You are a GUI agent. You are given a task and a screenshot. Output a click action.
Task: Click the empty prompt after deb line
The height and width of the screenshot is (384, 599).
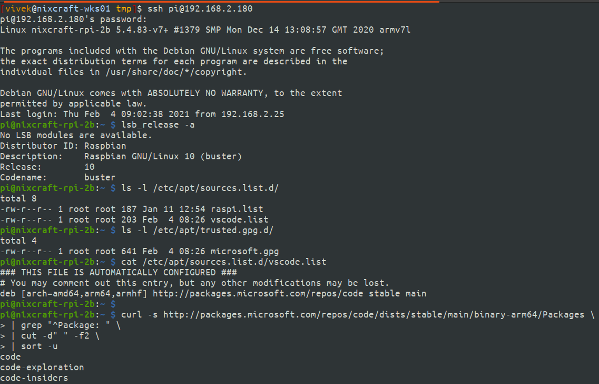coord(58,304)
